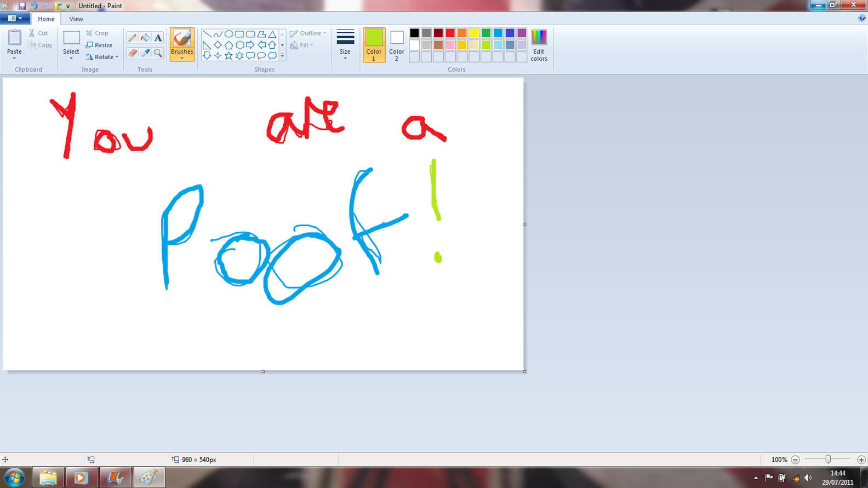The image size is (868, 488).
Task: Open Edit colors dialog
Action: (539, 45)
